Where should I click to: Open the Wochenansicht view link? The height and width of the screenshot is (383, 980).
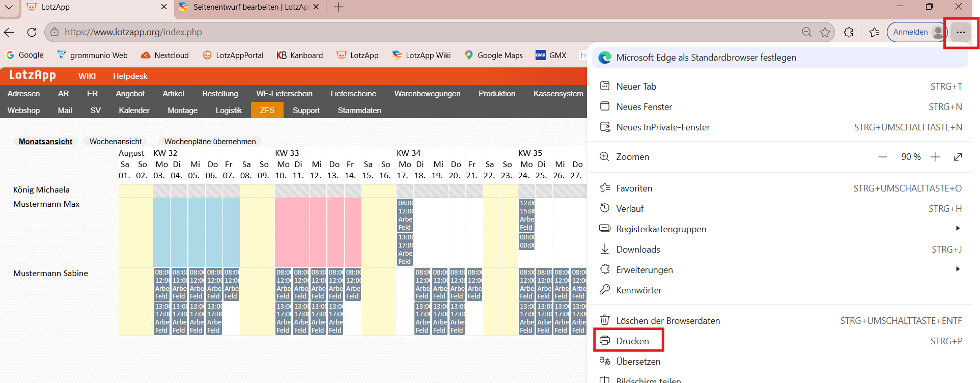pos(116,141)
